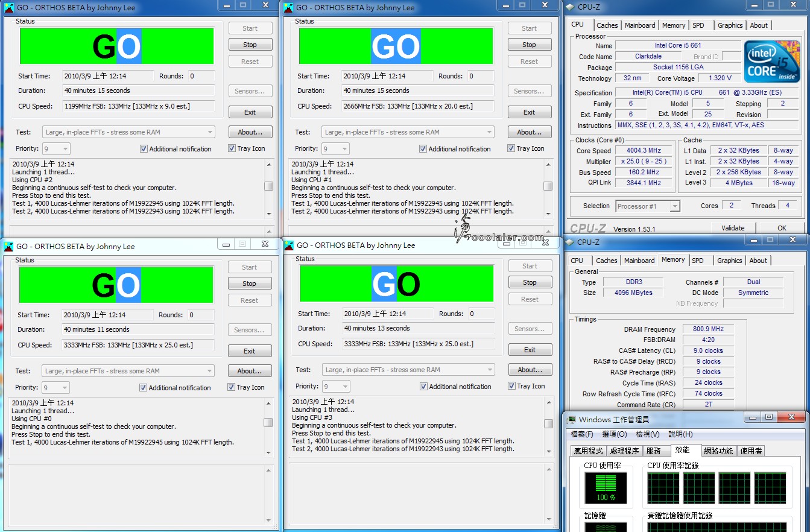Click the OK button in CPU-Z
This screenshot has height=532, width=810.
[782, 228]
